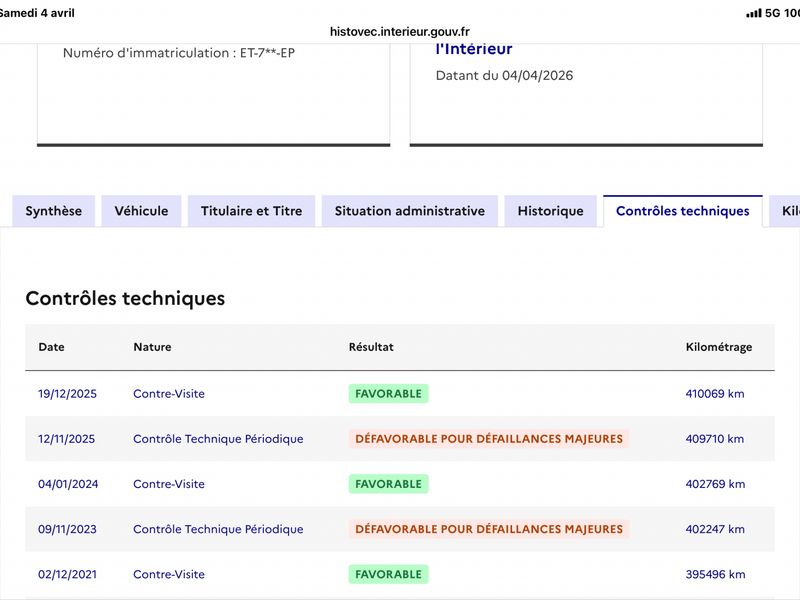Tap the histovec.interieur.gouv.fr address bar

pos(400,31)
